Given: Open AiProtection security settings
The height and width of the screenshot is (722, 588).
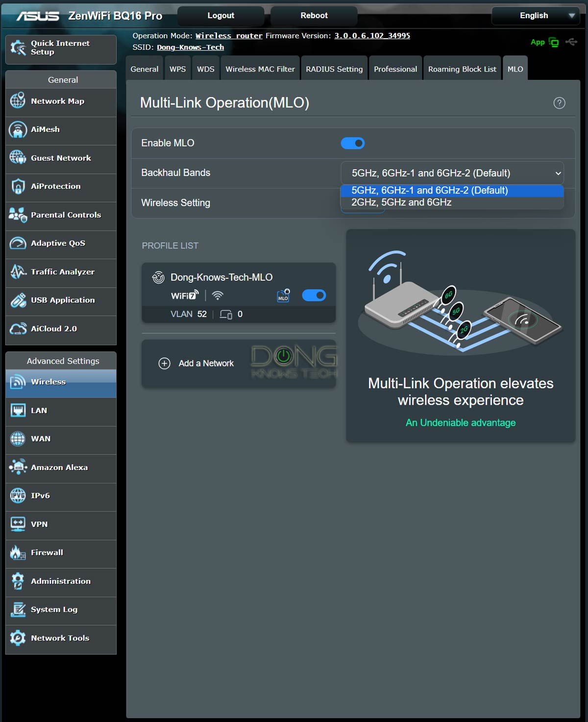Looking at the screenshot, I should point(56,186).
